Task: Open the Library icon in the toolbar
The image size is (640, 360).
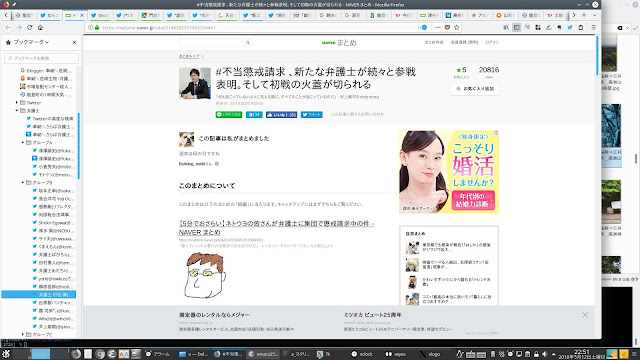Action: 506,27
